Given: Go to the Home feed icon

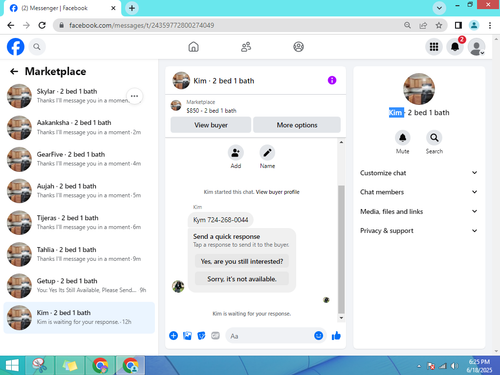Looking at the screenshot, I should click(x=193, y=47).
